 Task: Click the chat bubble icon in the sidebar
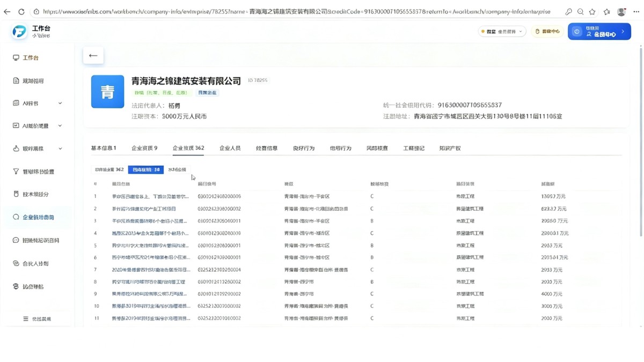[16, 240]
